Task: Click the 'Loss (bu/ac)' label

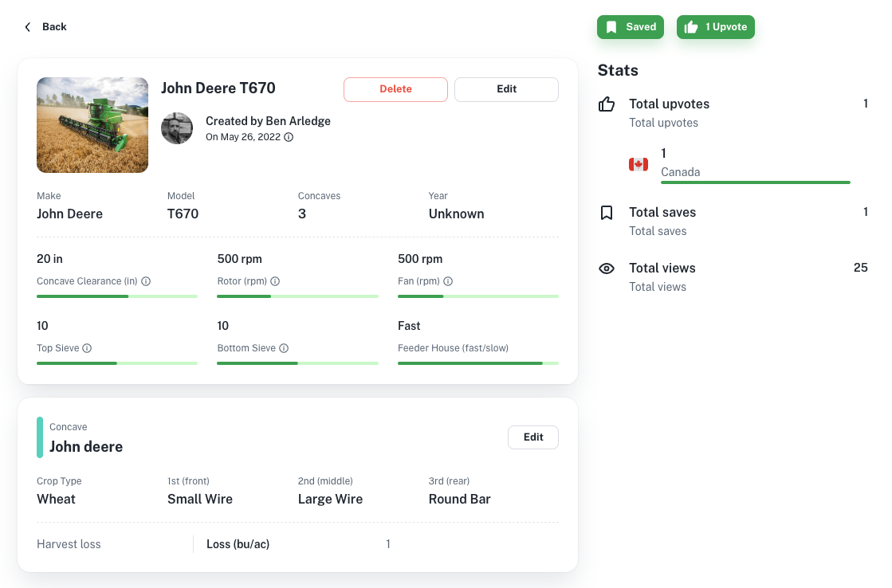Action: click(x=238, y=544)
